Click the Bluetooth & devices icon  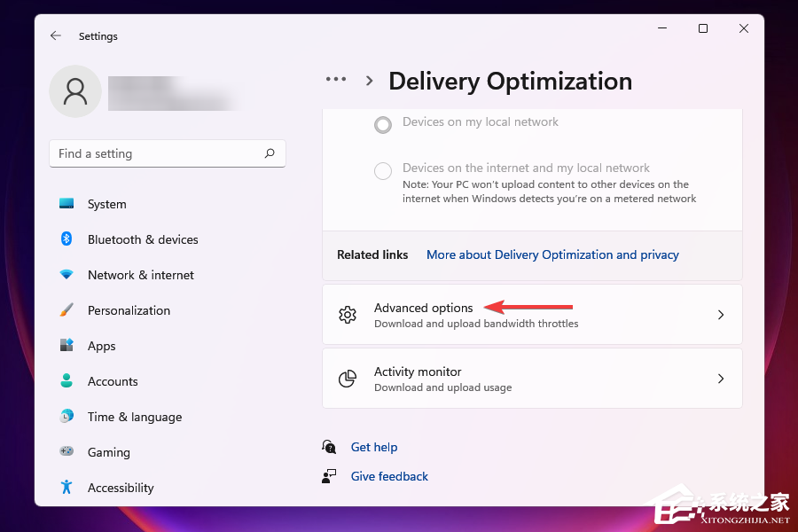tap(66, 239)
